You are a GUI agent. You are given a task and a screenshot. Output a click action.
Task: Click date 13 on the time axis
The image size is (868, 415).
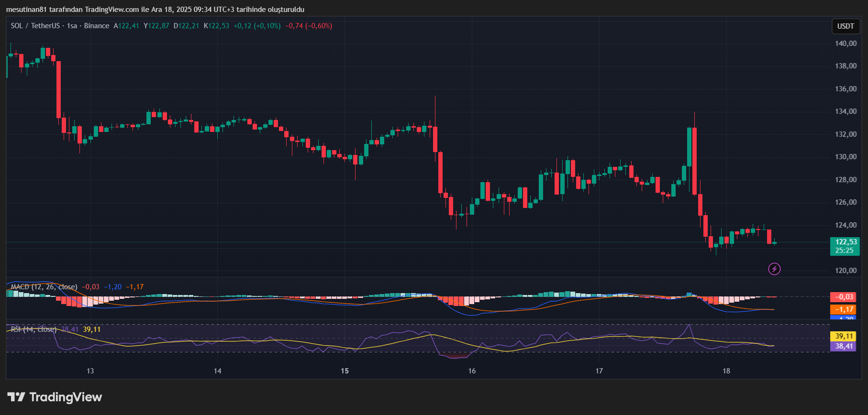(x=90, y=371)
